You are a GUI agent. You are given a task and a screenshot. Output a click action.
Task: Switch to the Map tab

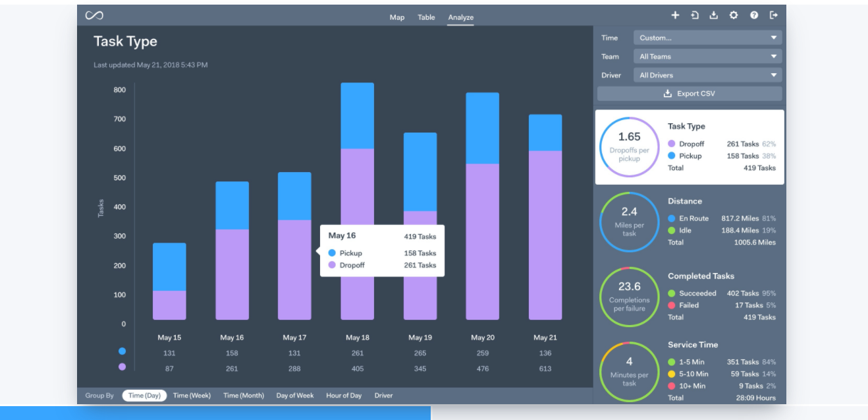[x=397, y=17]
